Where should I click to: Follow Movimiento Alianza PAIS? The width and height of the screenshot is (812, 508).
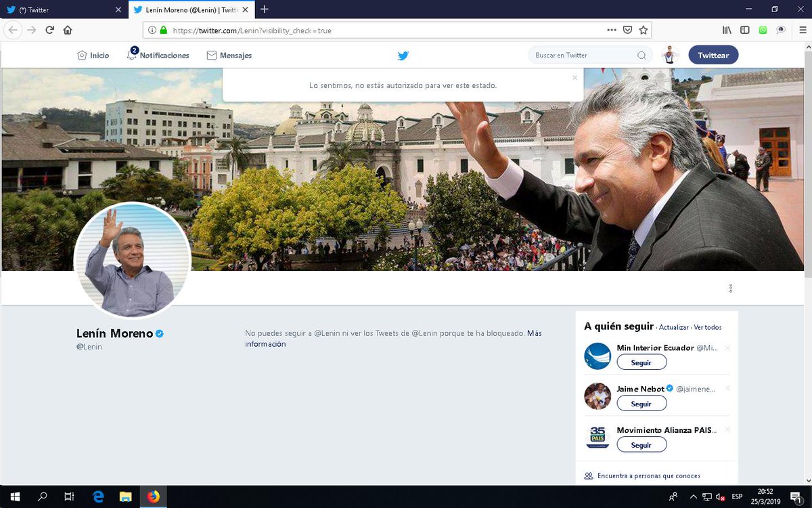coord(641,445)
